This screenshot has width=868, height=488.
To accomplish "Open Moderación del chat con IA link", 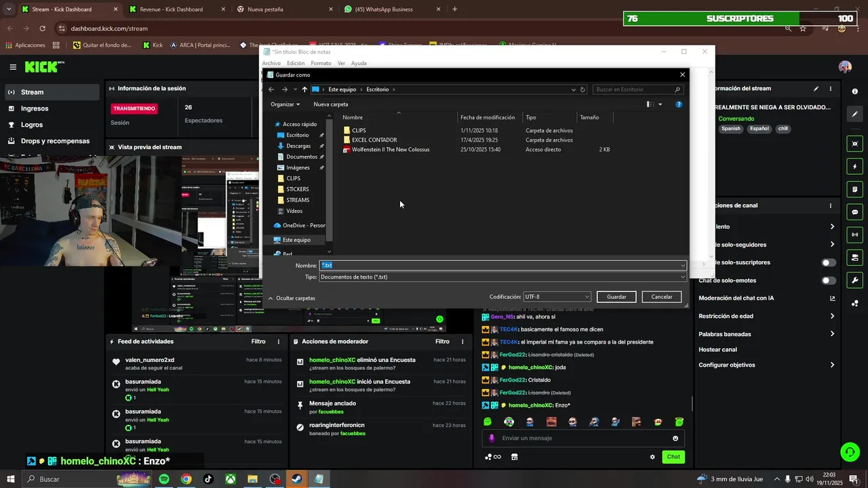I will coord(766,298).
